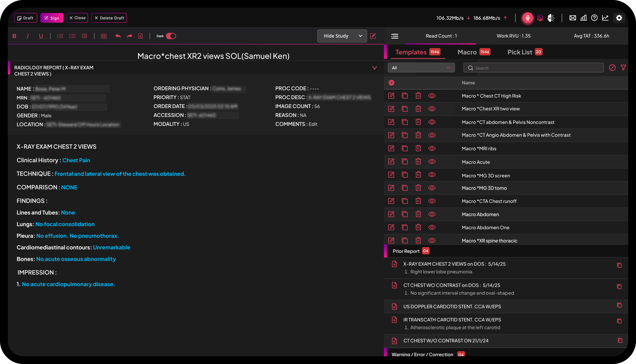Show preview of Macro Abdomen template
Screen dimensions: 636x364
(x=431, y=214)
